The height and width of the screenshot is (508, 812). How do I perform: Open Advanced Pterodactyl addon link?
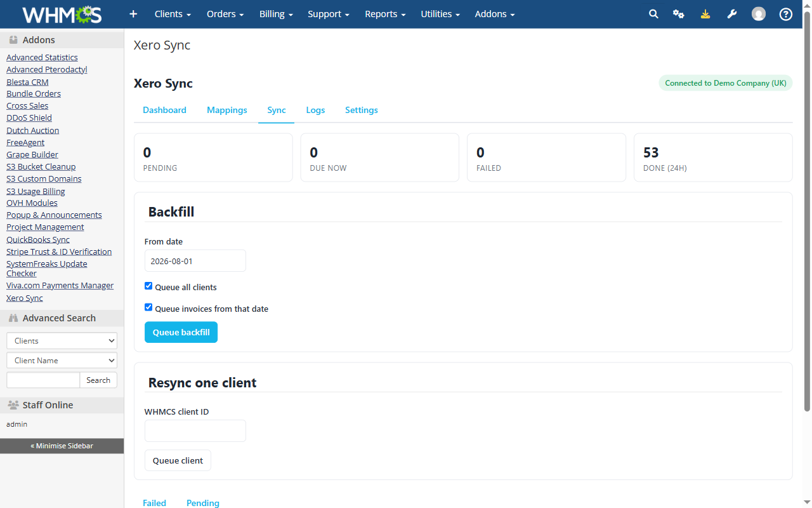click(47, 69)
